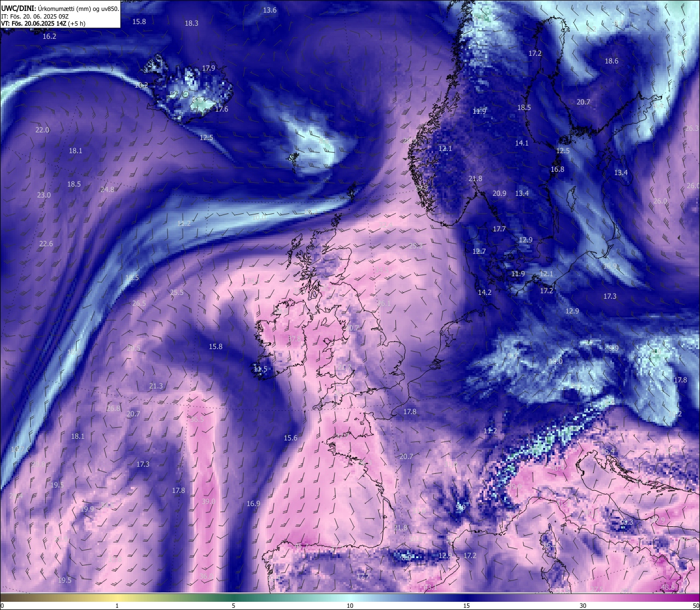Viewport: 700px width, 610px height.
Task: Click the 18.6 value over Finland
Action: [x=611, y=61]
